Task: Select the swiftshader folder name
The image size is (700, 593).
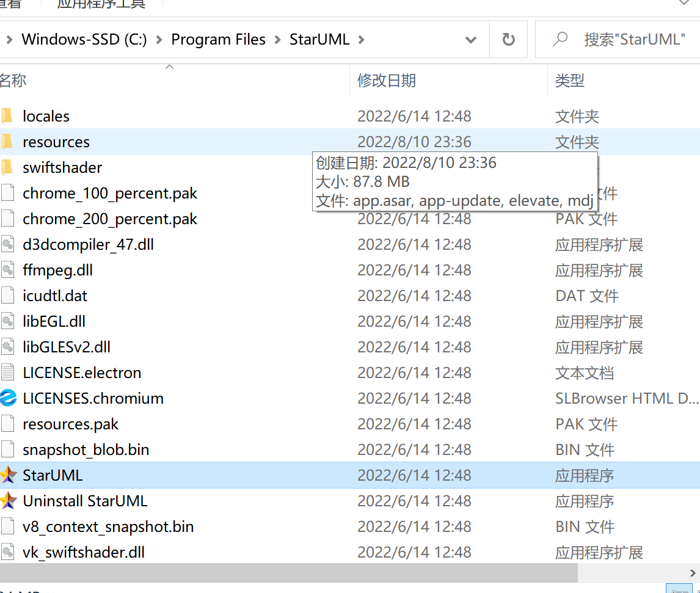Action: click(x=62, y=167)
